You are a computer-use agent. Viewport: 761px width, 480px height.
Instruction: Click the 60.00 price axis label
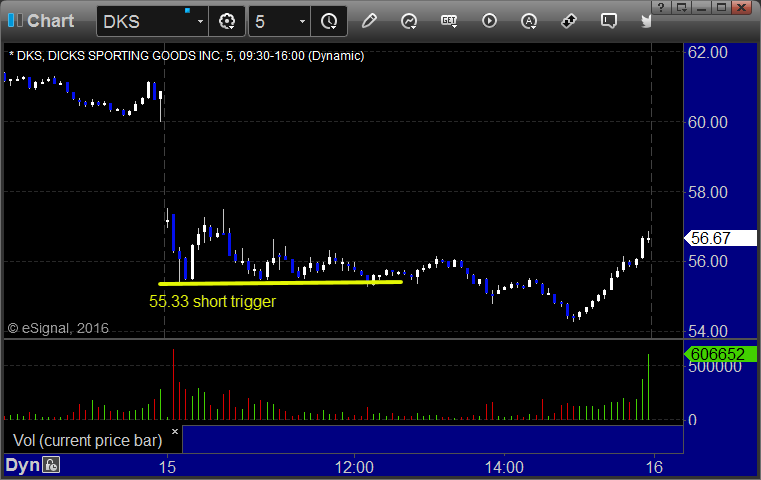click(708, 122)
